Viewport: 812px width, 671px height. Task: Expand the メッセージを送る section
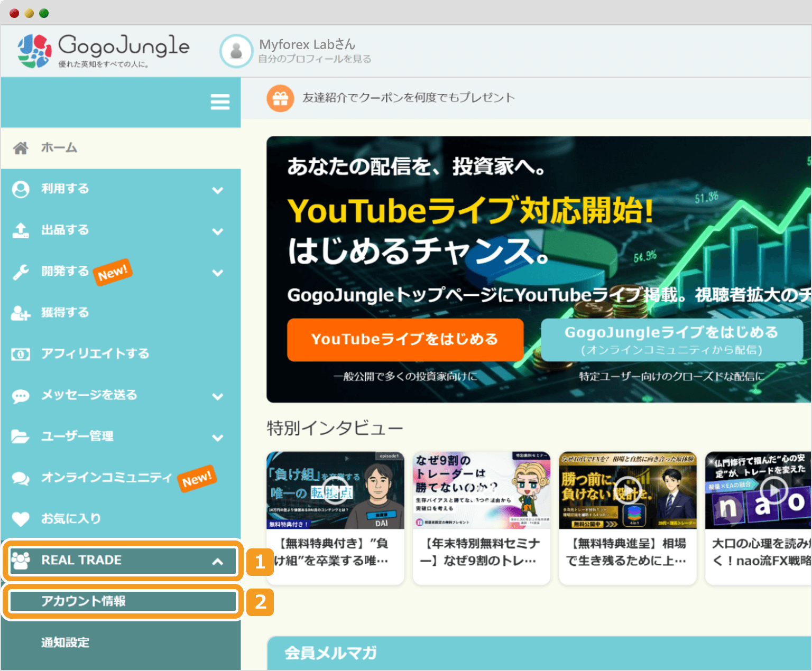pyautogui.click(x=218, y=396)
